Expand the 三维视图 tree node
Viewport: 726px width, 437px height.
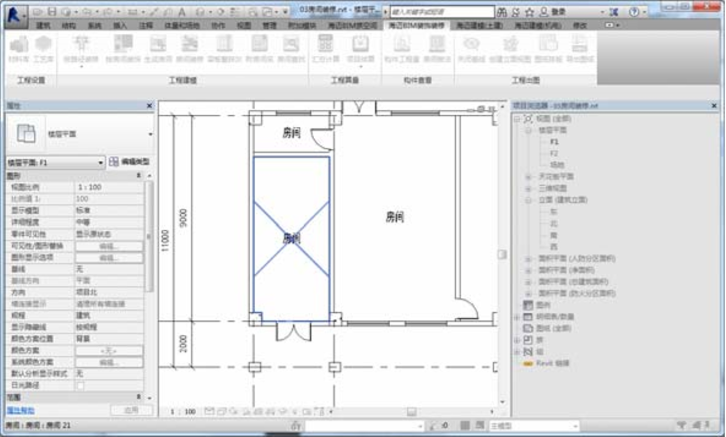point(528,188)
